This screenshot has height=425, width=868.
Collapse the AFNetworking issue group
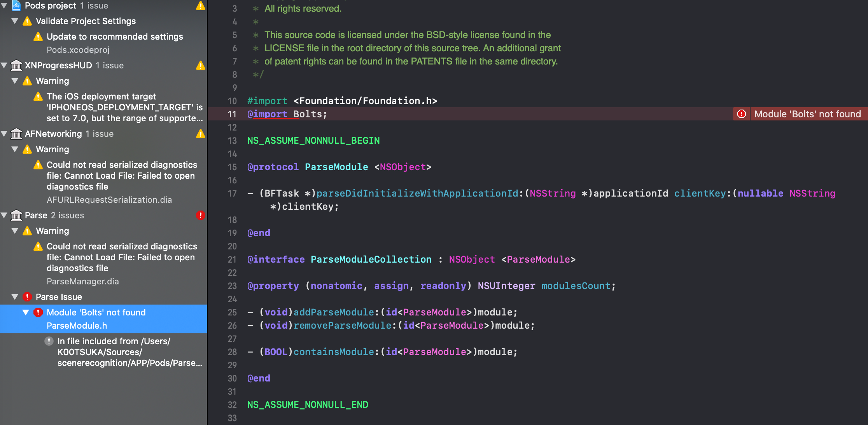click(x=4, y=134)
